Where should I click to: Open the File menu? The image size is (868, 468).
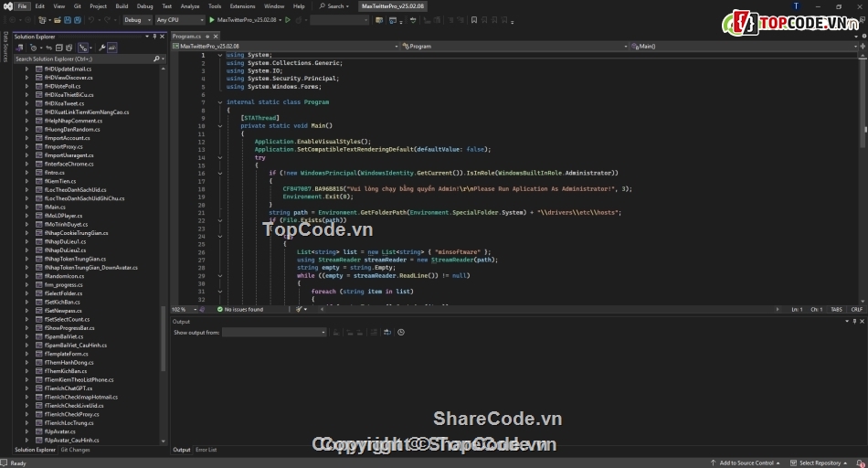point(22,6)
